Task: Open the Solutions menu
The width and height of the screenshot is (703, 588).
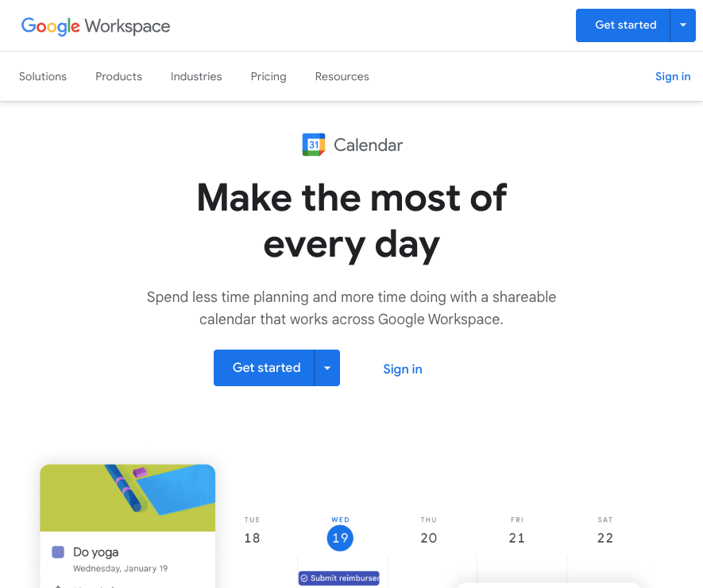Action: [43, 76]
